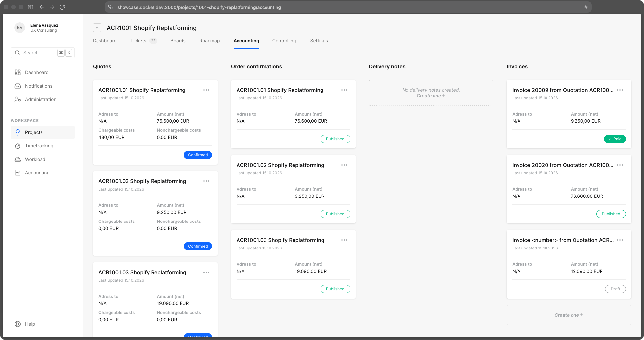Viewport: 644px width, 340px height.
Task: Collapse the sidebar with the double-chevron button
Action: [97, 28]
